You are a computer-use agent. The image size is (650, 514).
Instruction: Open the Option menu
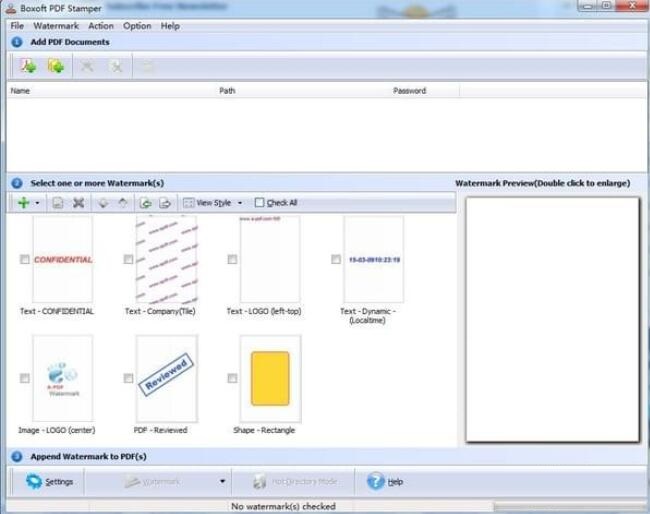(137, 26)
